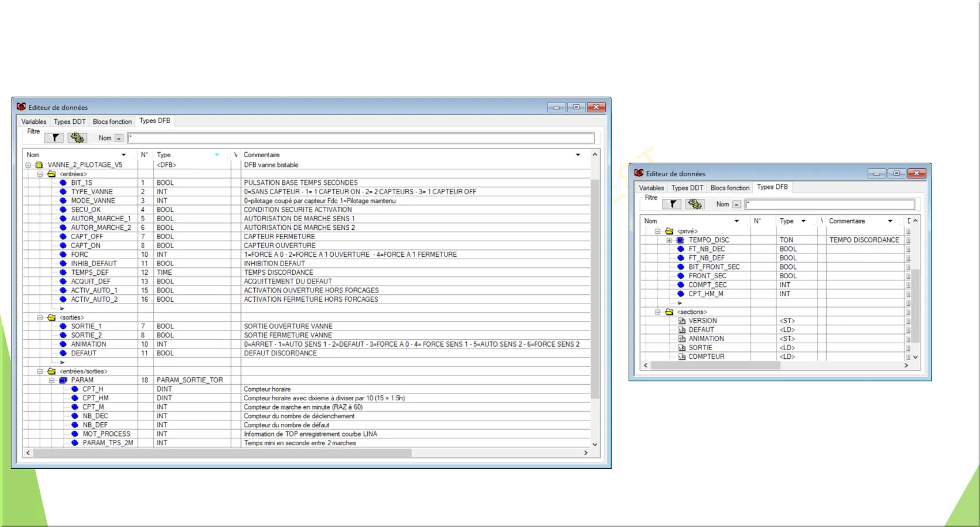
Task: Click 'PARAM_SORTIE_TOR' type cell
Action: click(x=190, y=380)
